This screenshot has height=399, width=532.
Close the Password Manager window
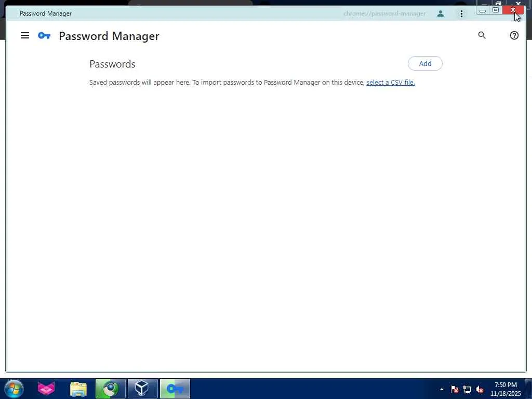(x=513, y=10)
